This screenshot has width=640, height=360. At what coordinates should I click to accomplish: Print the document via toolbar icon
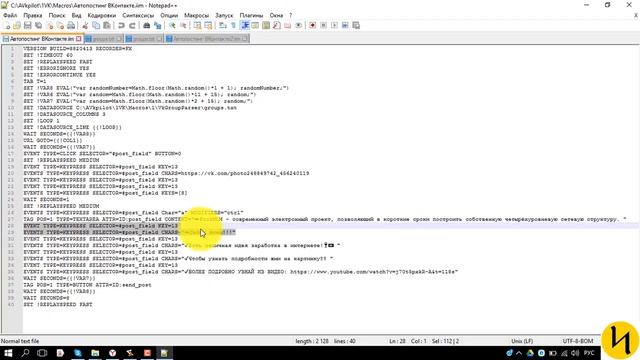click(71, 25)
